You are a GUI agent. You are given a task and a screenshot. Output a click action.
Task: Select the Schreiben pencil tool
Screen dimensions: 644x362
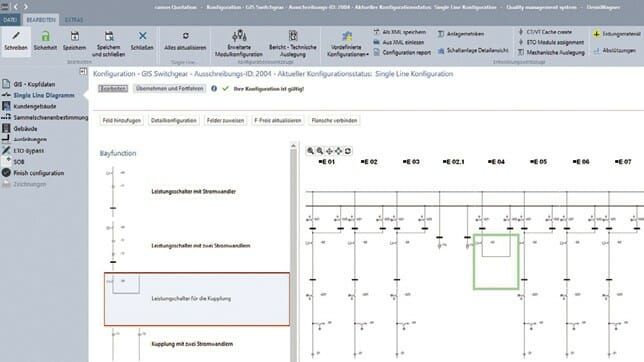[16, 42]
